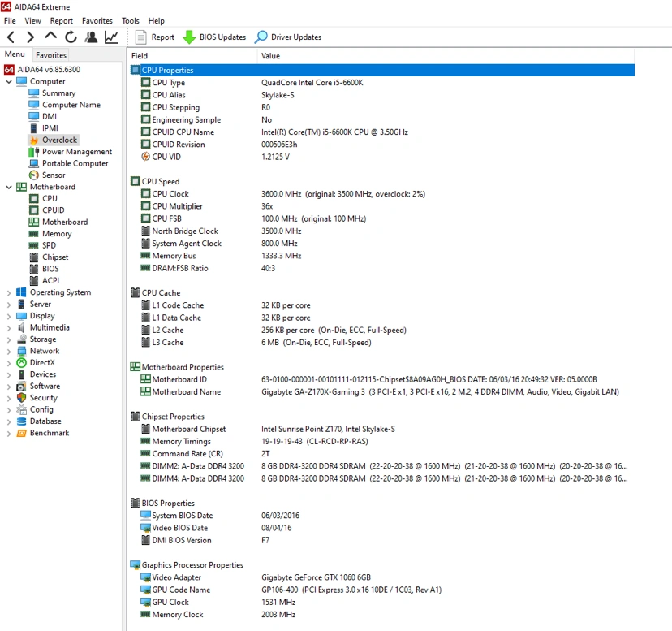The image size is (672, 631).
Task: Click the Sensor gauge icon
Action: tap(34, 175)
